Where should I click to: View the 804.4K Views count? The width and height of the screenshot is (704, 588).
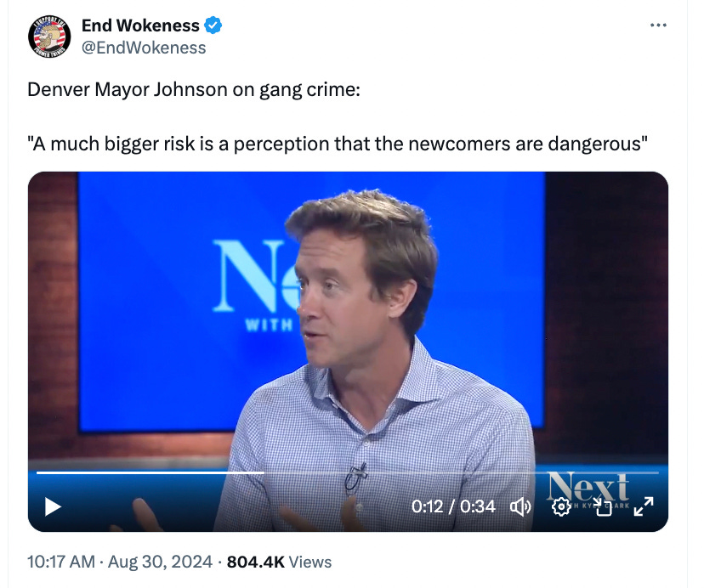pos(279,562)
